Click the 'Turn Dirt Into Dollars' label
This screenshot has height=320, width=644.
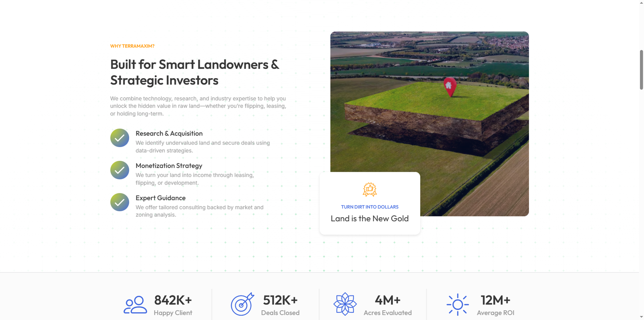click(369, 207)
